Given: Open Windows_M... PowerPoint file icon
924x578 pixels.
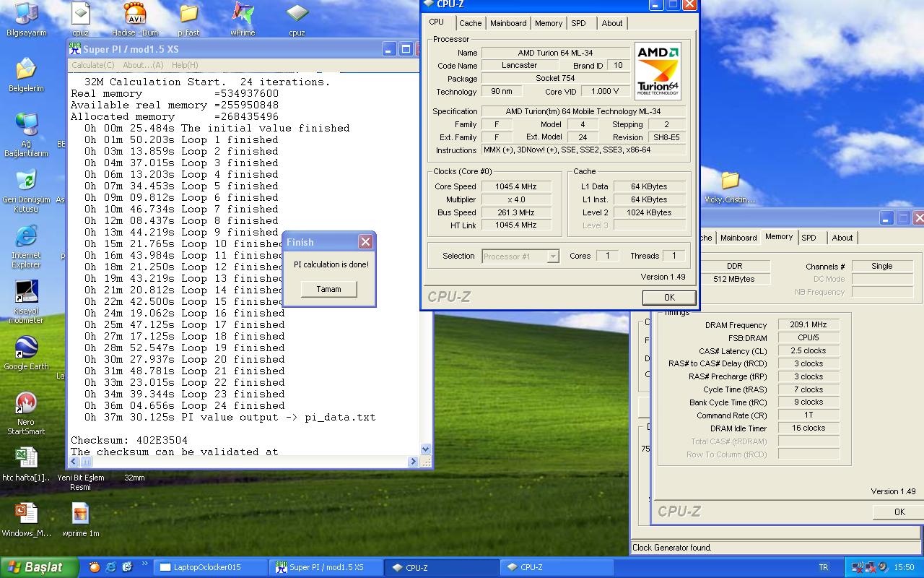Looking at the screenshot, I should pos(26,514).
